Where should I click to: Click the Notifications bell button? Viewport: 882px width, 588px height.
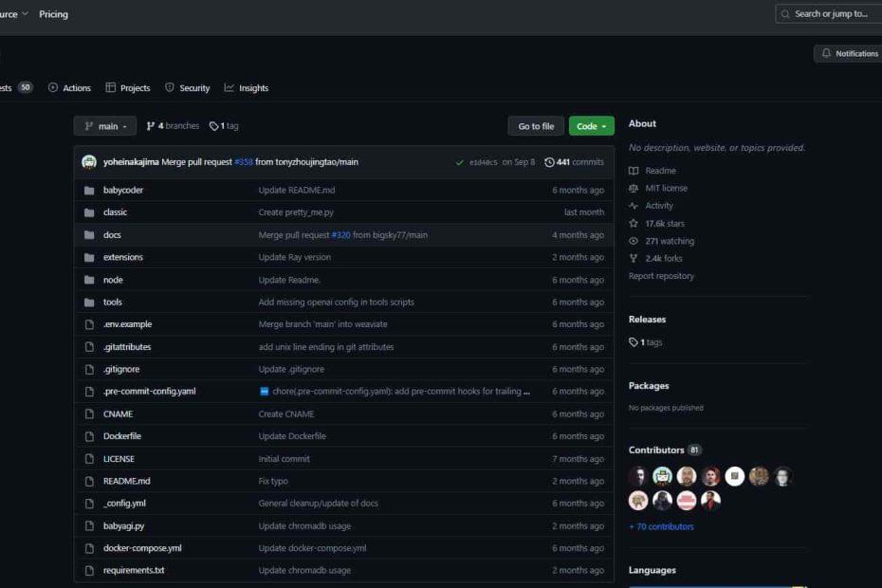[848, 53]
